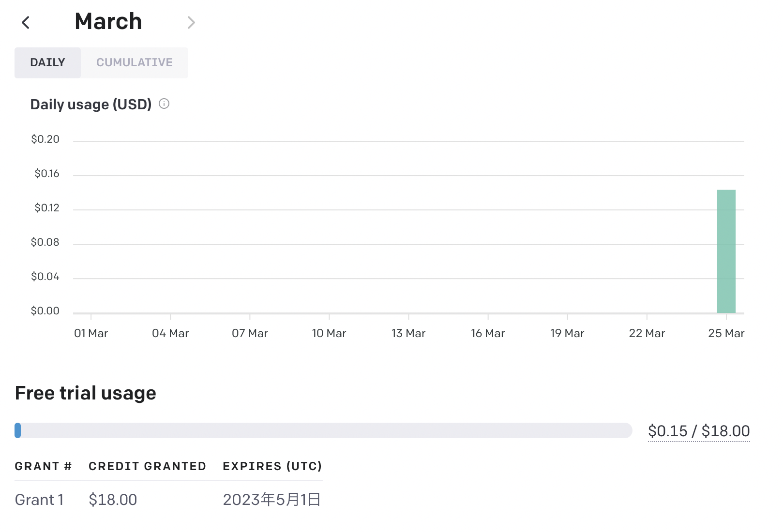Switch to the CUMULATIVE tab

pos(135,62)
